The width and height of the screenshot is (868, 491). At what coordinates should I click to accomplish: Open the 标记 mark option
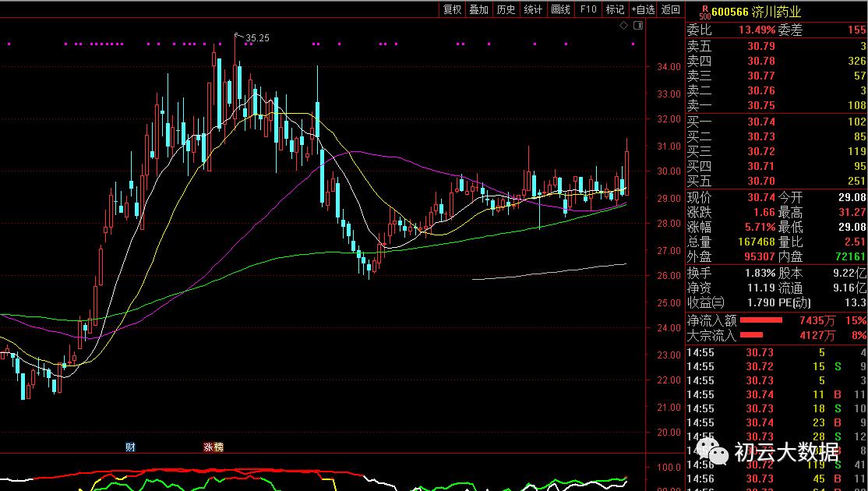pos(615,9)
